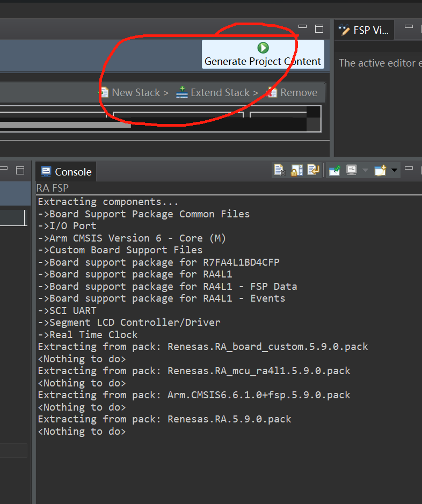422x504 pixels.
Task: Click 'Renesas.RA_board_custom.5.9.0.pack' line
Action: coord(203,347)
